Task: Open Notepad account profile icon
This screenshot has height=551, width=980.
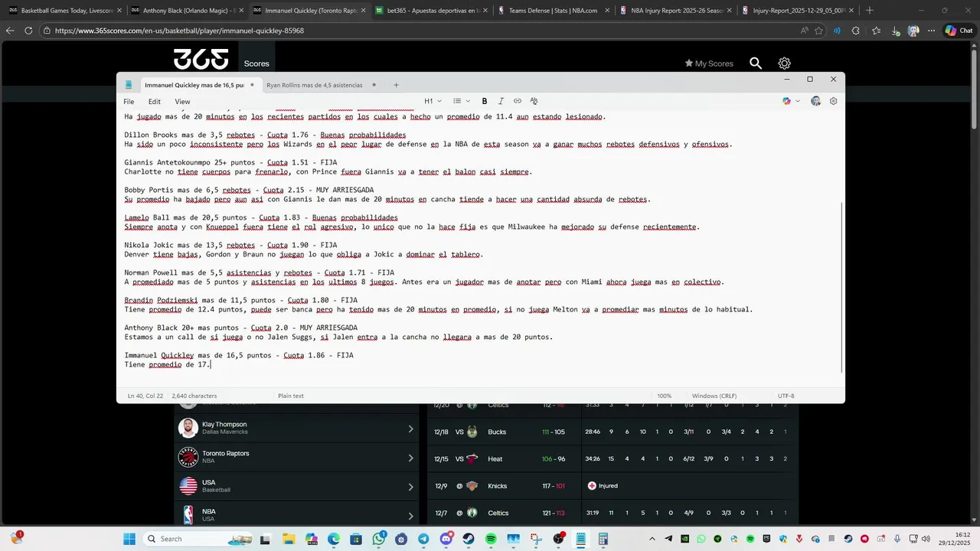Action: pyautogui.click(x=816, y=101)
